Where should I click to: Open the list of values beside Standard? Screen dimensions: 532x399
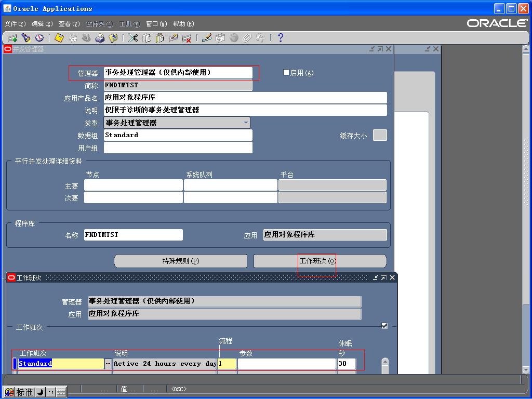tap(108, 364)
